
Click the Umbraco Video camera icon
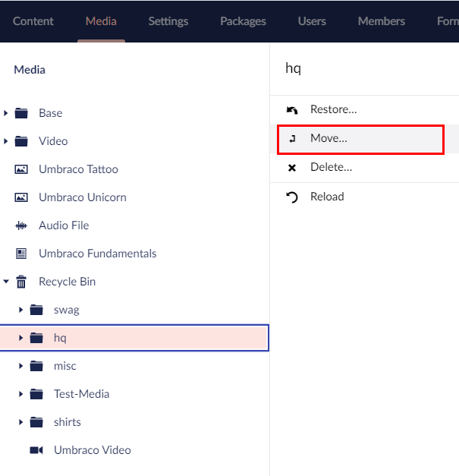[36, 450]
